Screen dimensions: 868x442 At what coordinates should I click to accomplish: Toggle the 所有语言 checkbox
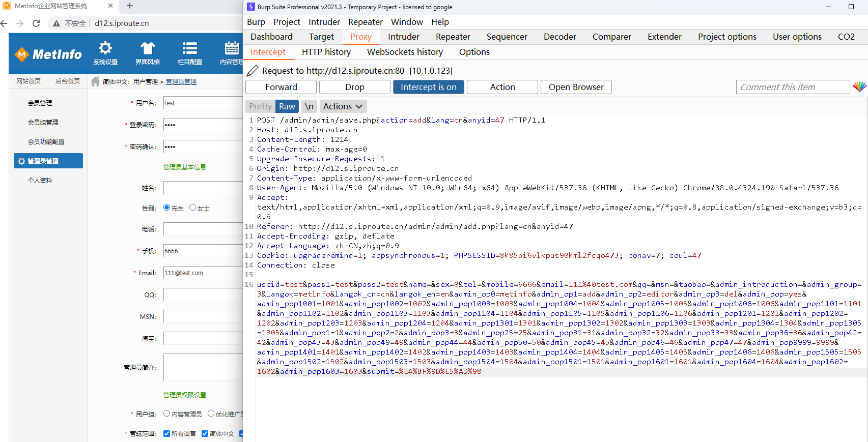pyautogui.click(x=166, y=433)
